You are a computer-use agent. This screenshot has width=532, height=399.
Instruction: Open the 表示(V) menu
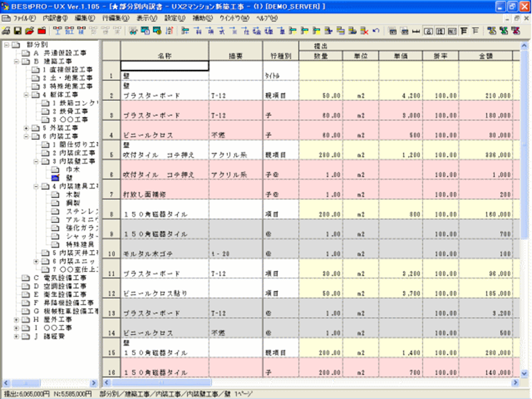[147, 18]
